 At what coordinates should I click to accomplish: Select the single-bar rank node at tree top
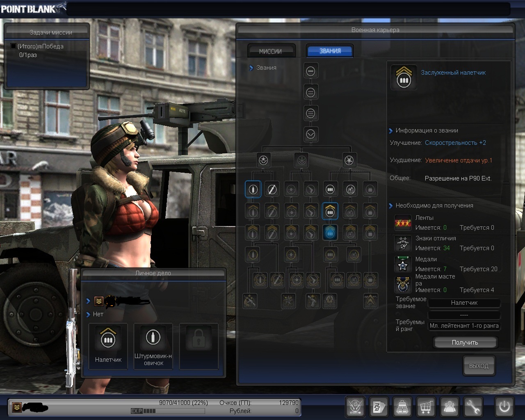[x=310, y=71]
